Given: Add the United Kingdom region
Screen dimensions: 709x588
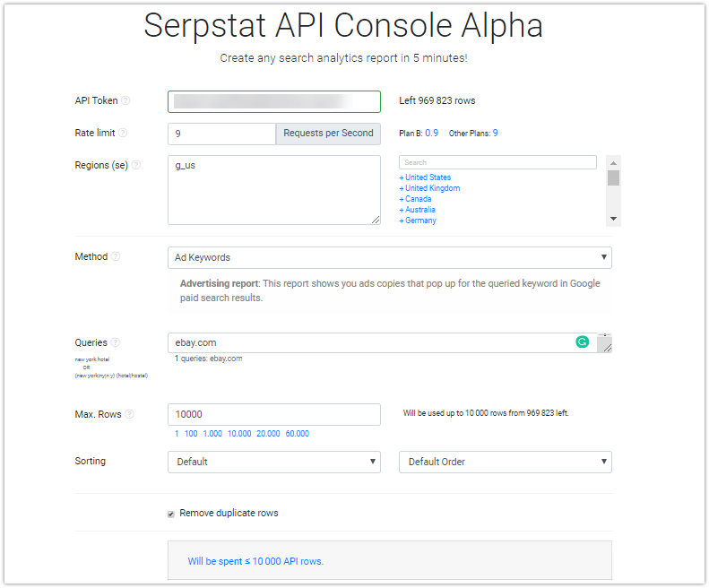Looking at the screenshot, I should point(429,188).
